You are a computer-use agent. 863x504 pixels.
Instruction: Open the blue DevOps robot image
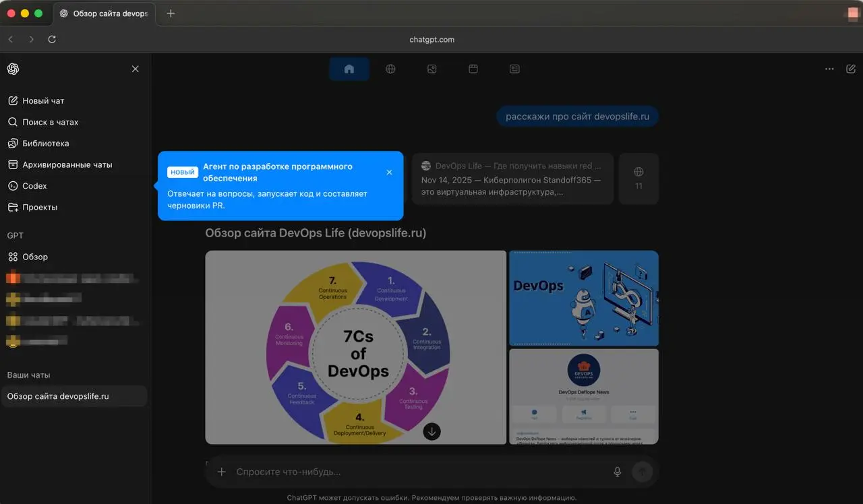pos(584,298)
